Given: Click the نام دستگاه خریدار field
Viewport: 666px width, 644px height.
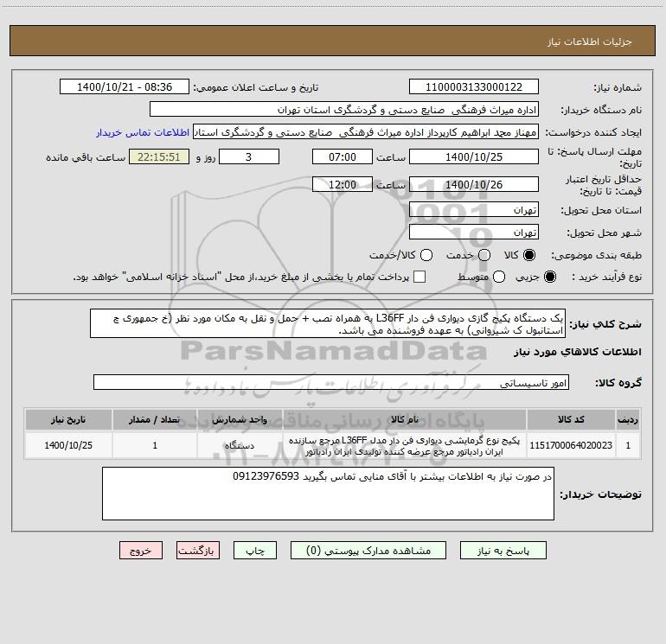Looking at the screenshot, I should click(344, 110).
